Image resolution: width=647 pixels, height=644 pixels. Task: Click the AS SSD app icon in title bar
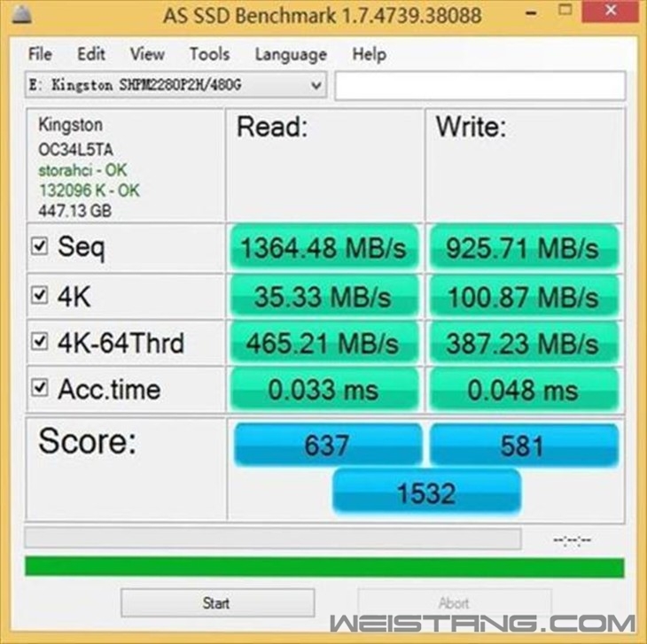[22, 13]
